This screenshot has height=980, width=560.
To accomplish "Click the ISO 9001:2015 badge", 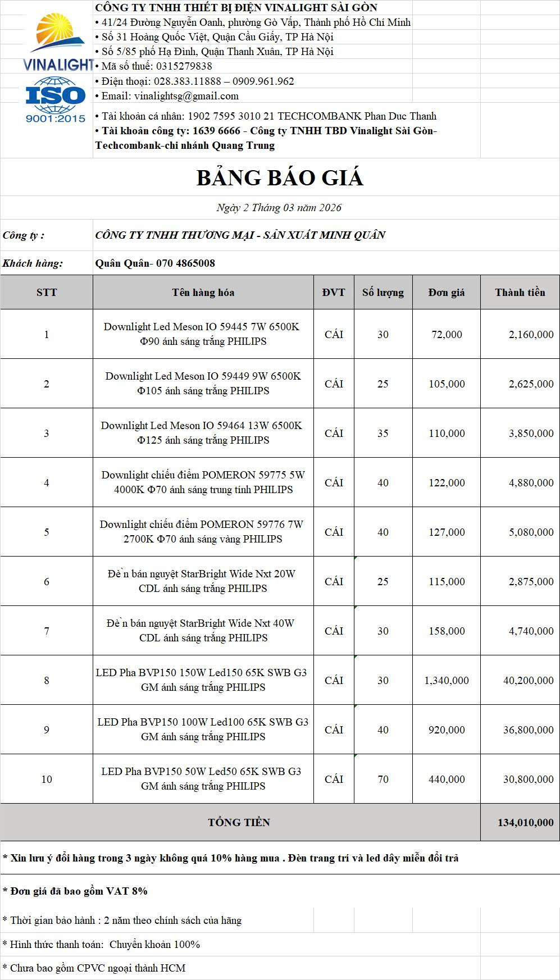I will 55,100.
